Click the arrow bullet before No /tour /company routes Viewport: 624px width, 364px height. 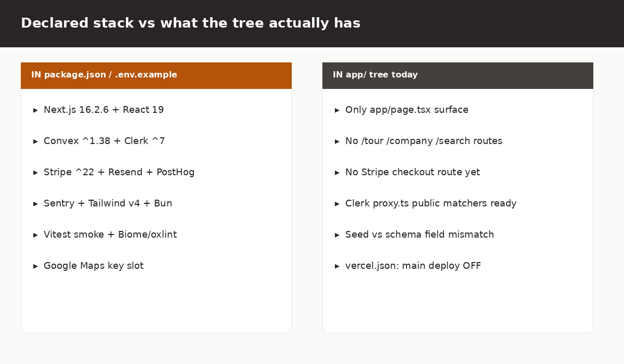click(337, 141)
